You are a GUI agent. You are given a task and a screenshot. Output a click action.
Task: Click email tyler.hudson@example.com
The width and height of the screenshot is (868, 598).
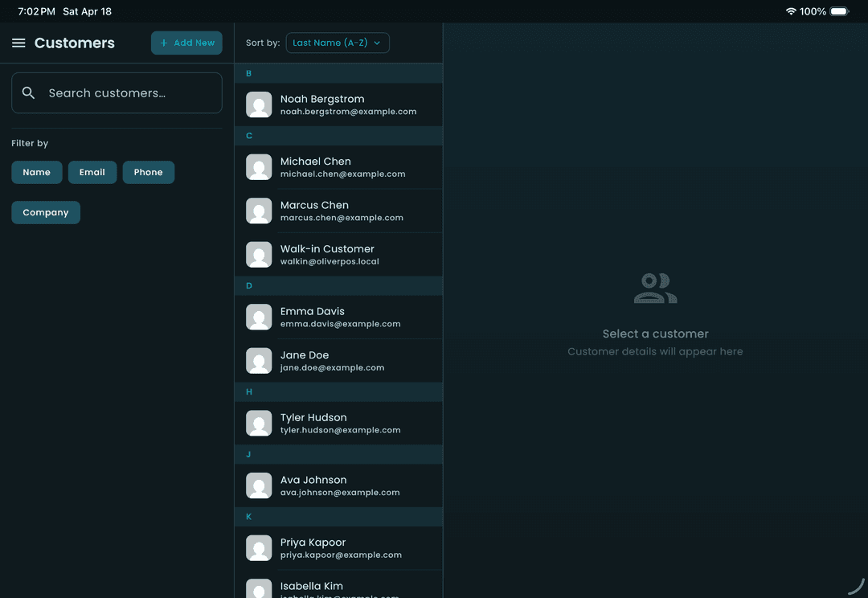pyautogui.click(x=341, y=430)
